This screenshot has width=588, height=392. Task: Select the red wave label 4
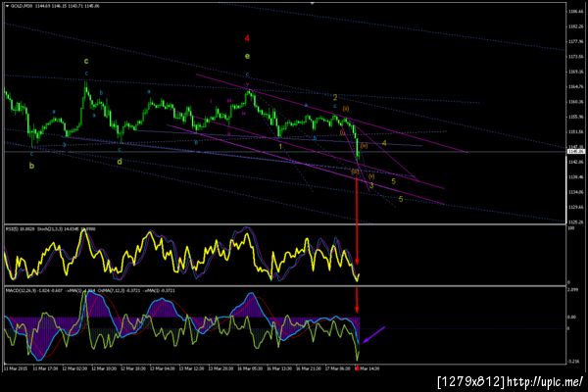coord(247,38)
